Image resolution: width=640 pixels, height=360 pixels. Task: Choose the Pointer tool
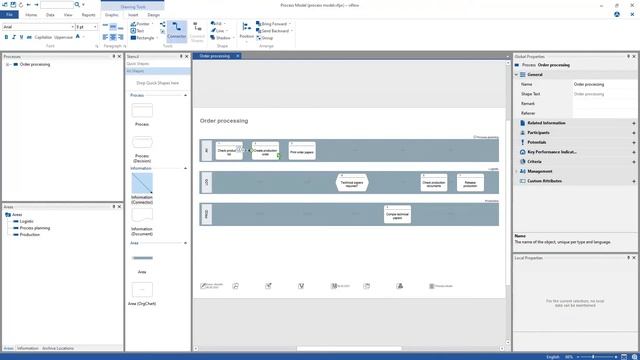click(140, 24)
